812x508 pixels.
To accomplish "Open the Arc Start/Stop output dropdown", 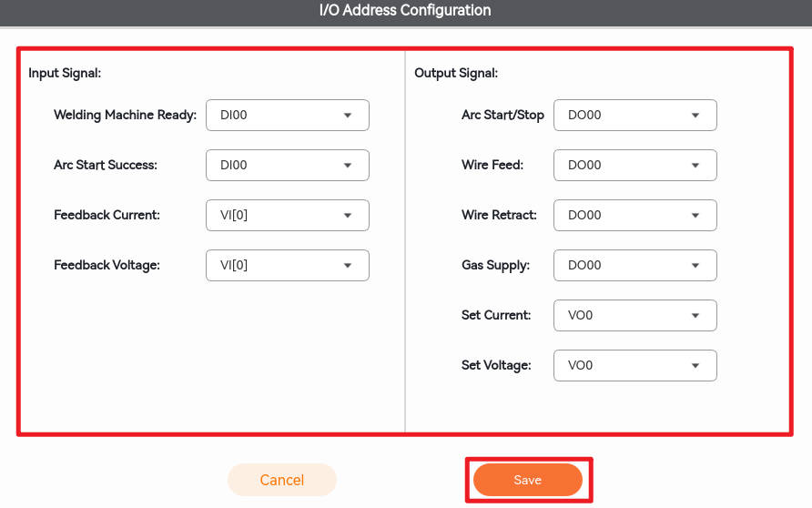I will coord(634,116).
